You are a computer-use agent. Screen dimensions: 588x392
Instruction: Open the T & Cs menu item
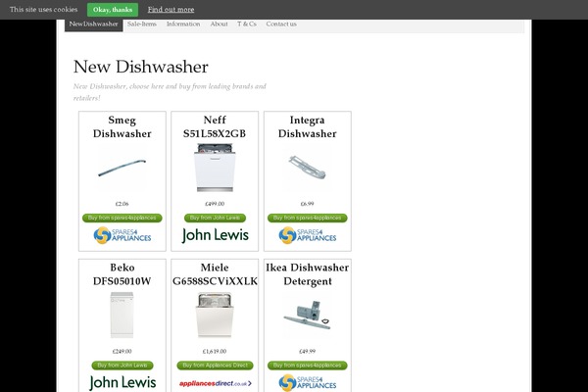click(247, 24)
